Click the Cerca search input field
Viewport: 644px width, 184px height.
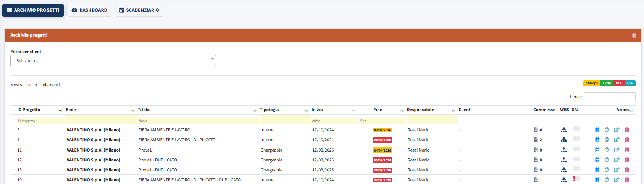[x=609, y=97]
